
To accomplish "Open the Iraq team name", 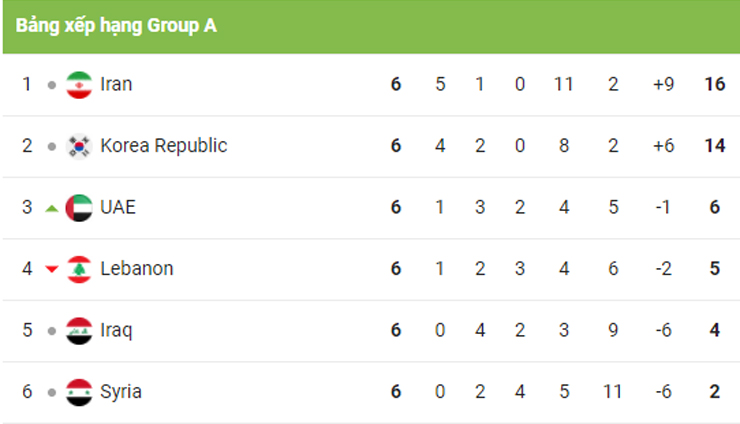I will [x=116, y=330].
